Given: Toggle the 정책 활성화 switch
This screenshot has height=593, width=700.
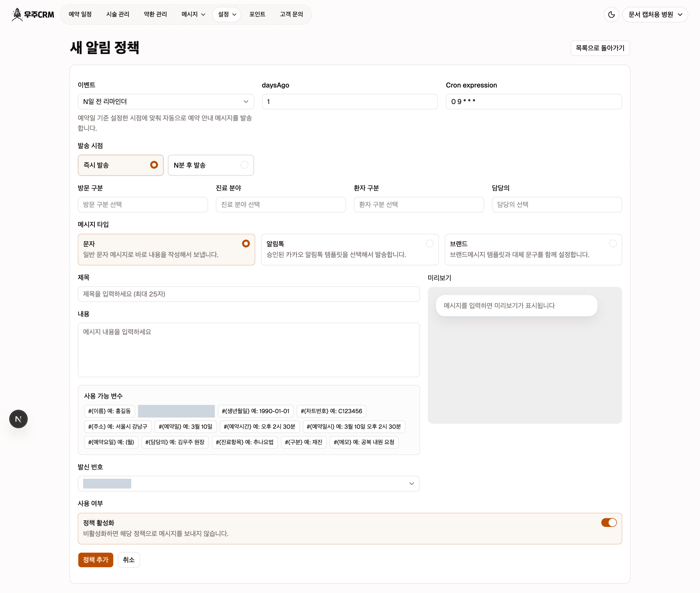Looking at the screenshot, I should pyautogui.click(x=609, y=523).
